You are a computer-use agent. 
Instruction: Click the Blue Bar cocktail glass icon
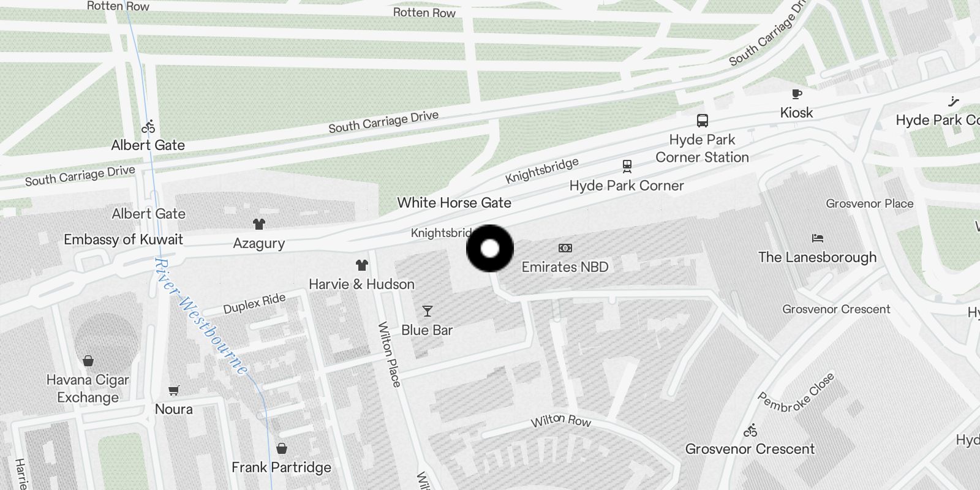click(428, 311)
